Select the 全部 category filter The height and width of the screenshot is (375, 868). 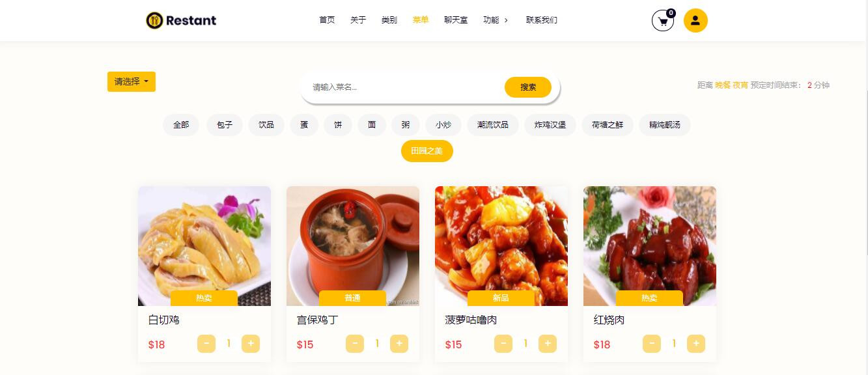coord(181,124)
